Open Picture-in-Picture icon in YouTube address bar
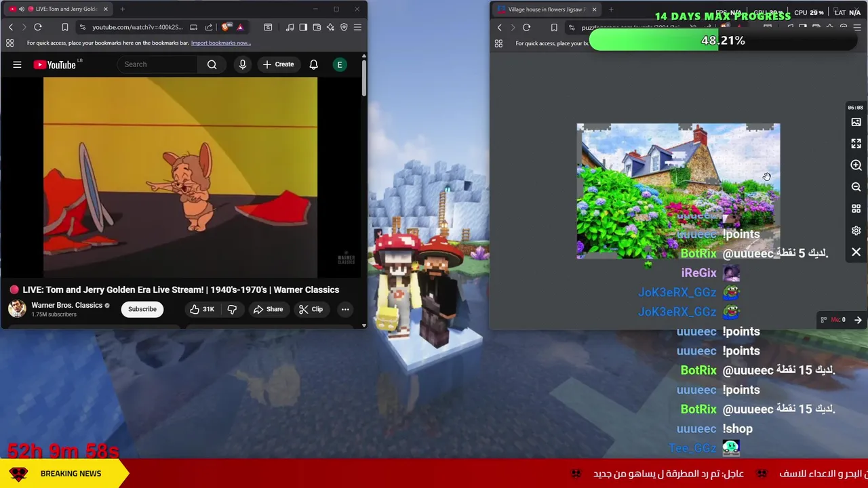The width and height of the screenshot is (868, 488). click(x=193, y=27)
